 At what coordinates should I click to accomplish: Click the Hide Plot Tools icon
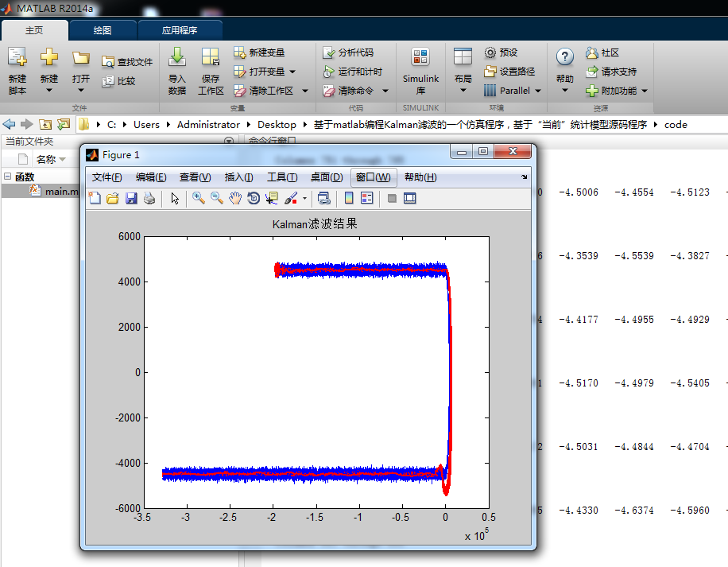pyautogui.click(x=392, y=198)
